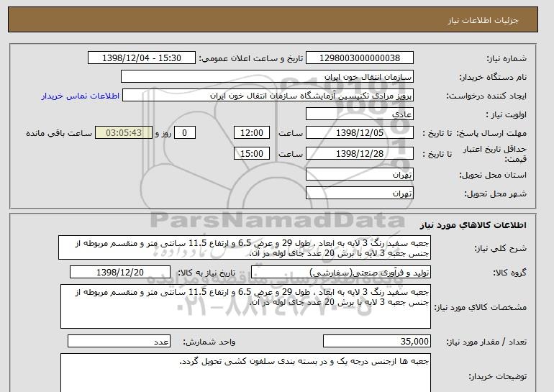The image size is (554, 392).
Task: Click general description text area شرح کلی نیاز
Action: click(245, 248)
